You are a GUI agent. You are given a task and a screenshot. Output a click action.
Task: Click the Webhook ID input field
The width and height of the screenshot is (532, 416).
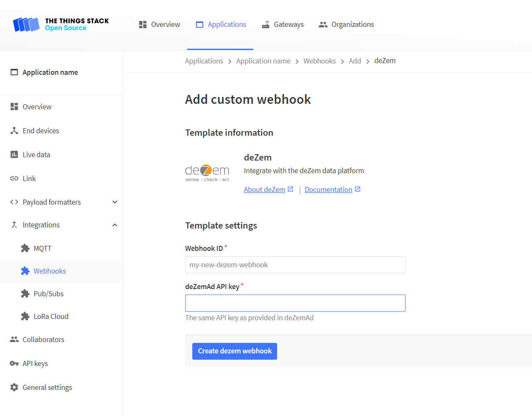[295, 265]
